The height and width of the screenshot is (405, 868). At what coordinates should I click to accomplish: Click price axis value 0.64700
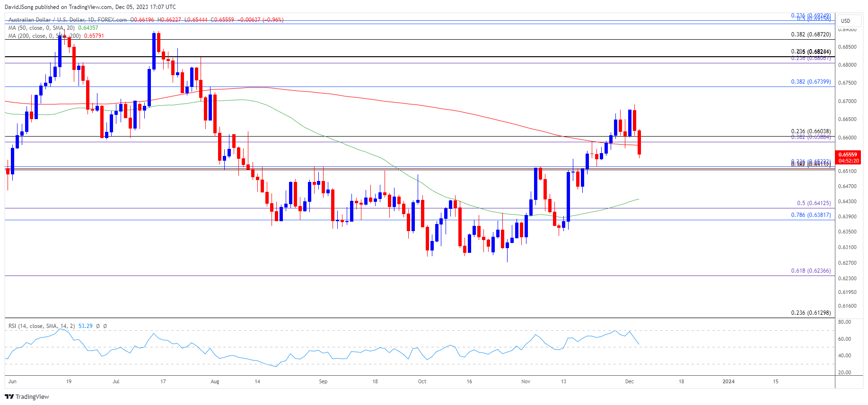(847, 186)
